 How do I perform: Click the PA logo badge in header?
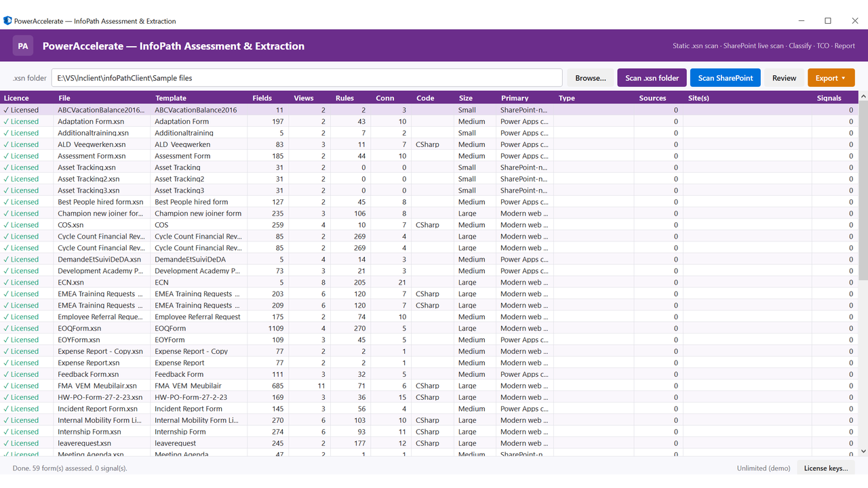(23, 46)
